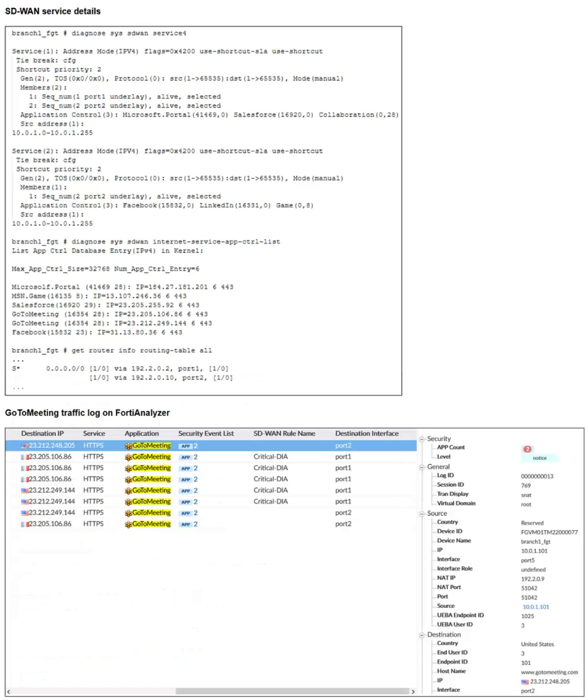The width and height of the screenshot is (588, 700).
Task: Select the Endpoint ID tree item
Action: 452,661
